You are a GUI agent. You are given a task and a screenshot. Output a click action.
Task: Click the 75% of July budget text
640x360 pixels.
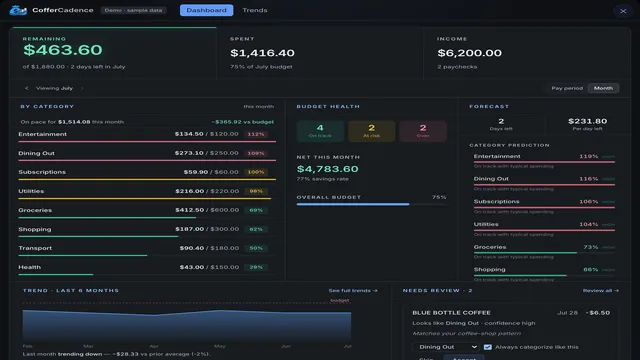click(x=261, y=67)
